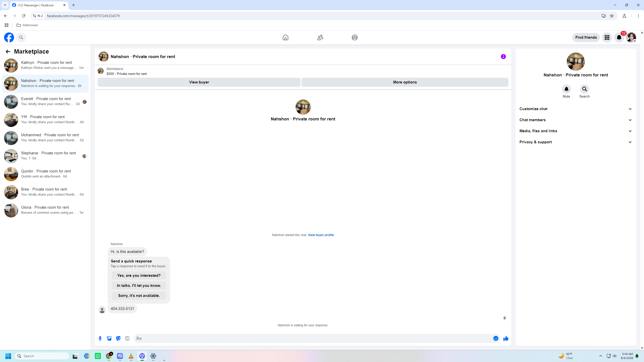Show hidden system tray icons chevron
Screen dimensions: 644x362
tap(600, 356)
